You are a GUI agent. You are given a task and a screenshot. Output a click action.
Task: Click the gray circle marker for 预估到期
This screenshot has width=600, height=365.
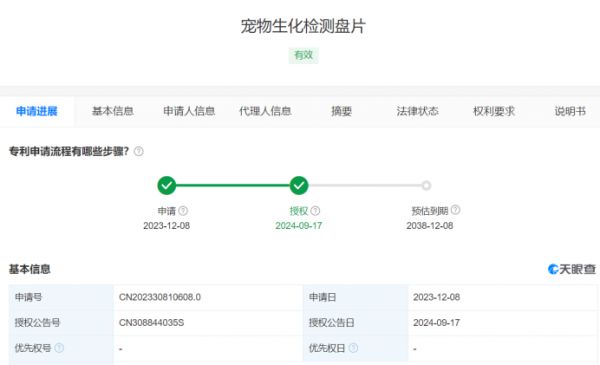(426, 186)
